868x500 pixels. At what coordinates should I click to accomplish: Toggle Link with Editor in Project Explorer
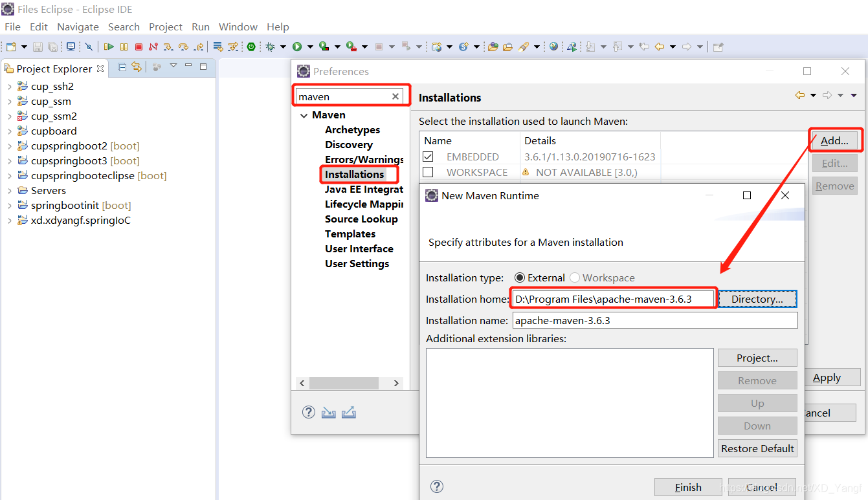pyautogui.click(x=136, y=67)
